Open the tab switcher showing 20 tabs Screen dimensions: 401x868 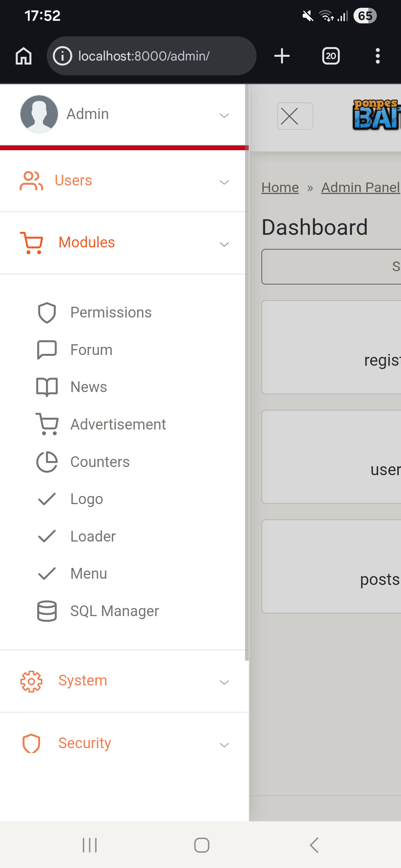[x=330, y=56]
